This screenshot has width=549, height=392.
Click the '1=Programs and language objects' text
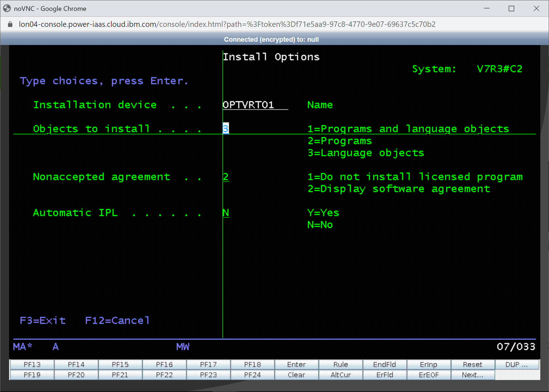(408, 129)
